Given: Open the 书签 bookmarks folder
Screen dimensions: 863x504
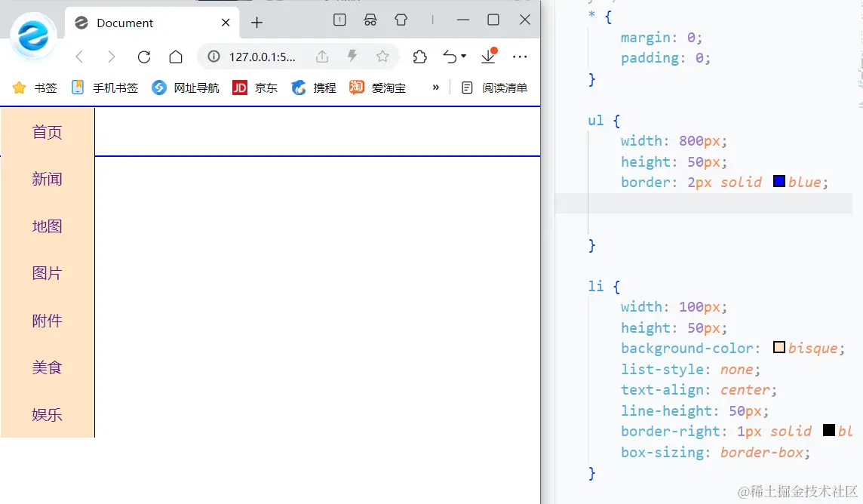Looking at the screenshot, I should click(x=35, y=88).
